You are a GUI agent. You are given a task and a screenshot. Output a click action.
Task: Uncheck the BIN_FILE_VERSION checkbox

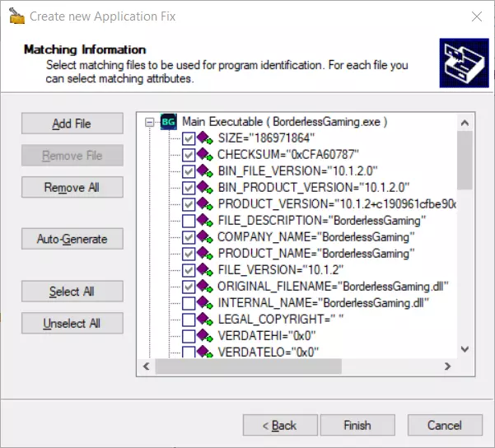[x=189, y=171]
